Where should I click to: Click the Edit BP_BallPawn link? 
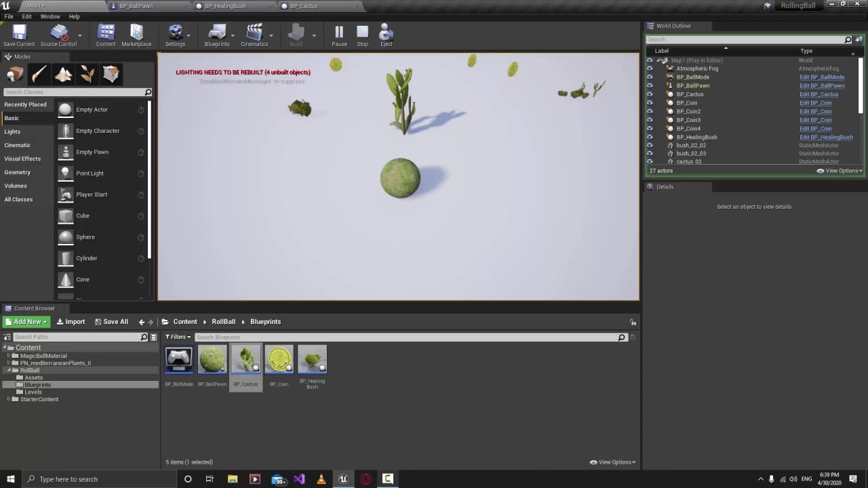click(x=822, y=86)
